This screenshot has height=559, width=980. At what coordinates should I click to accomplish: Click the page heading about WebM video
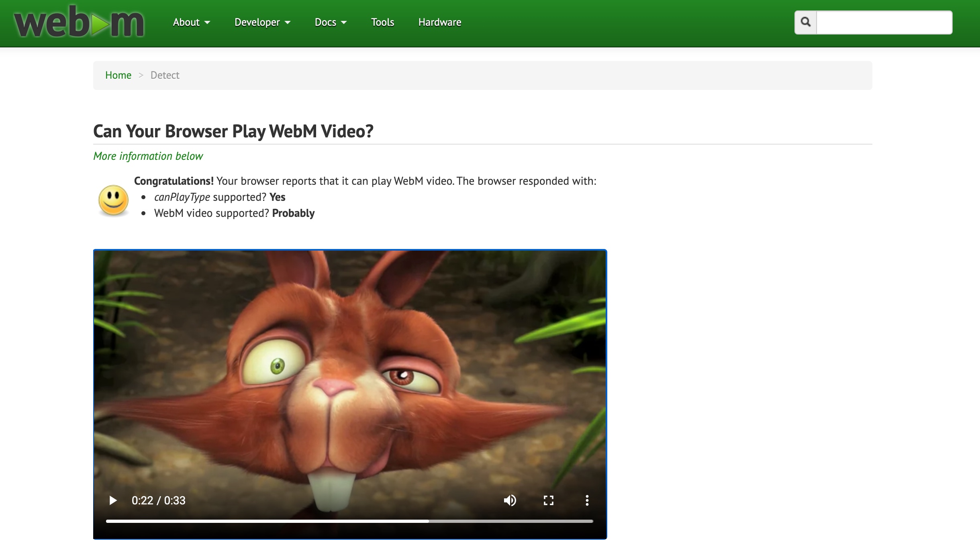[x=233, y=131]
